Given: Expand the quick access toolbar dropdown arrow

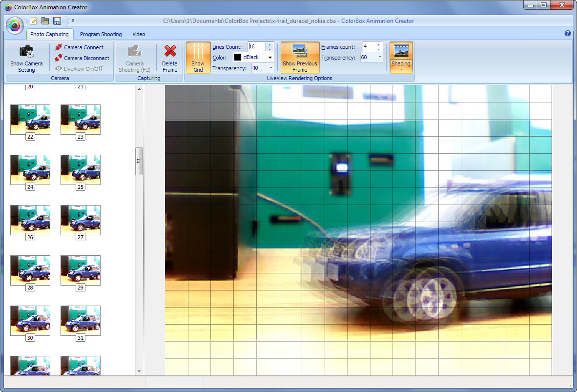Looking at the screenshot, I should tap(73, 21).
